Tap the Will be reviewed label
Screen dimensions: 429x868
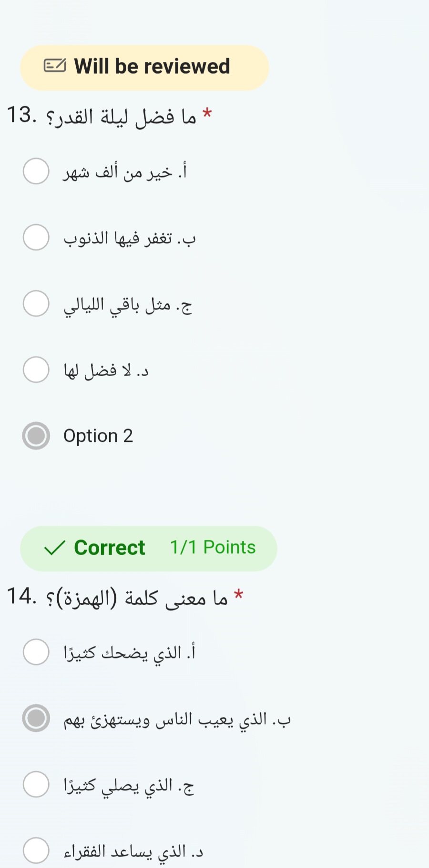point(152,66)
